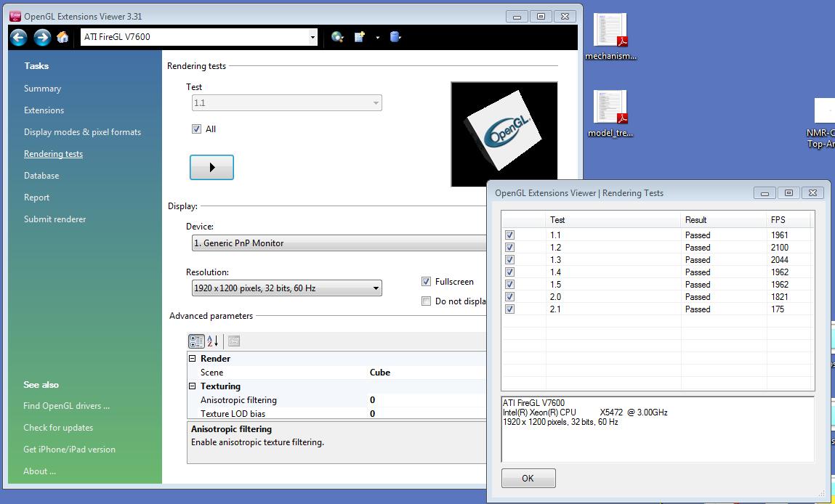Viewport: 835px width, 504px height.
Task: Uncheck the All tests checkbox
Action: pyautogui.click(x=196, y=129)
